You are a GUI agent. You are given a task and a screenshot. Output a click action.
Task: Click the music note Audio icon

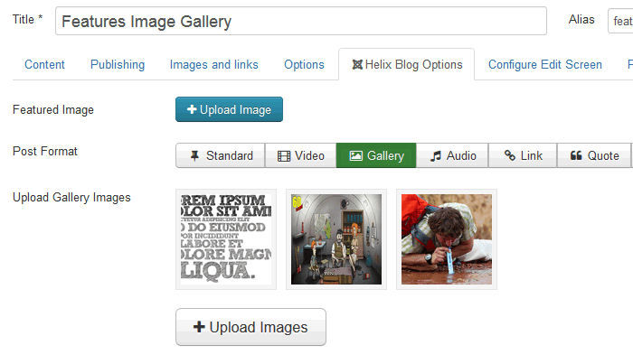(436, 156)
